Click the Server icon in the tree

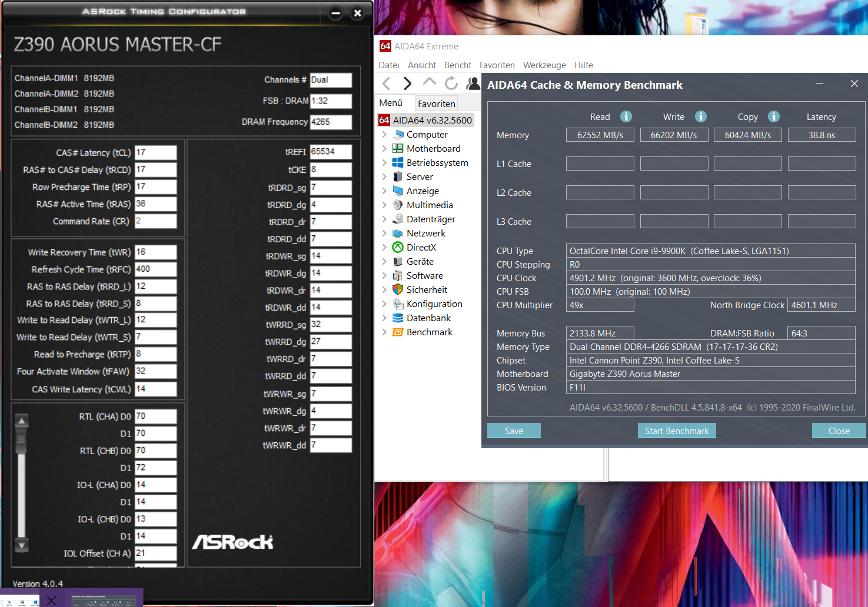click(398, 177)
